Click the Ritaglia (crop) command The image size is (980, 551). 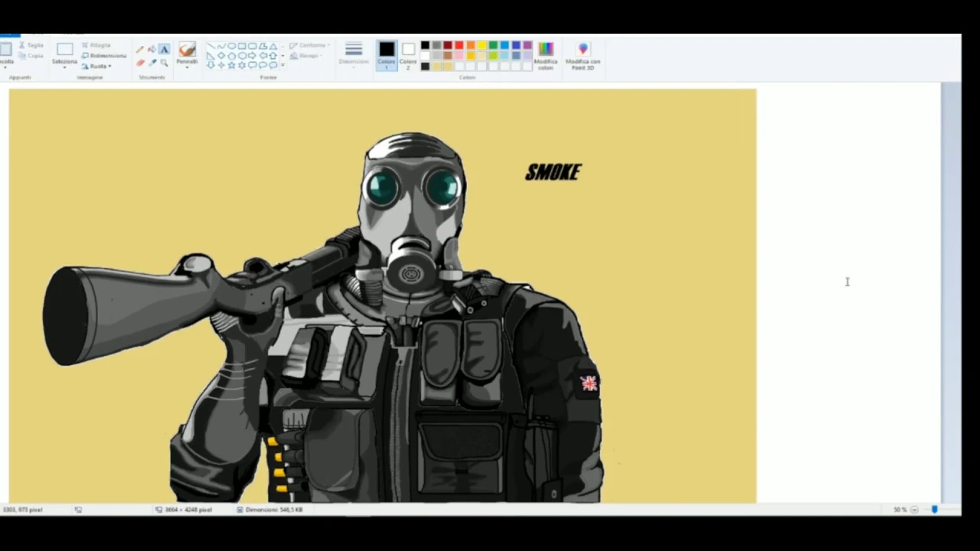click(x=96, y=45)
